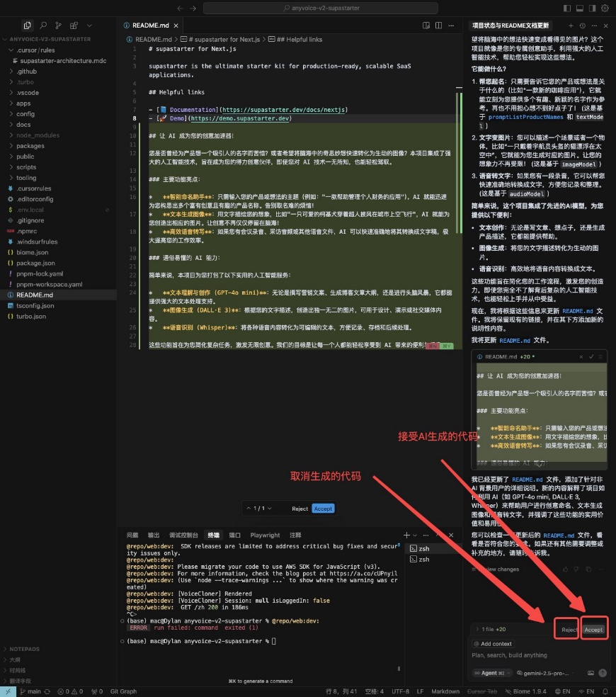
Task: Click send button in chat input
Action: click(603, 673)
